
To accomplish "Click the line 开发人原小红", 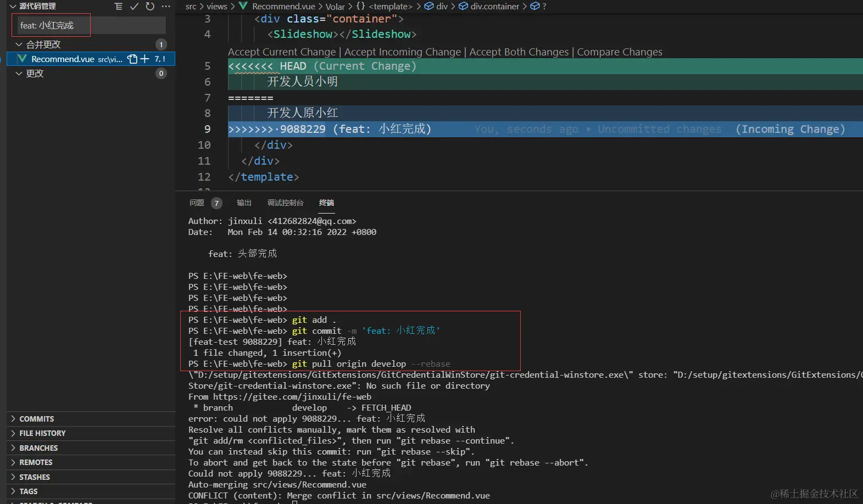I will [302, 113].
